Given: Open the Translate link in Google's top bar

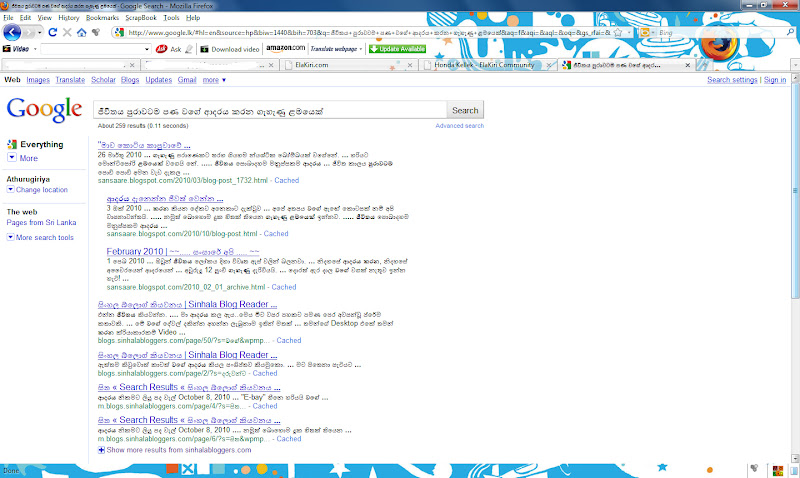Looking at the screenshot, I should [70, 80].
